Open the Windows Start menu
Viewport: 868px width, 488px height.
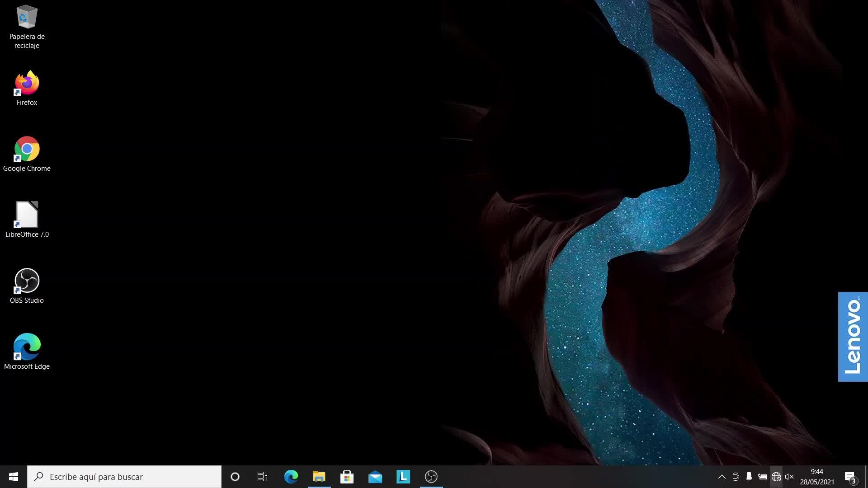click(x=14, y=477)
